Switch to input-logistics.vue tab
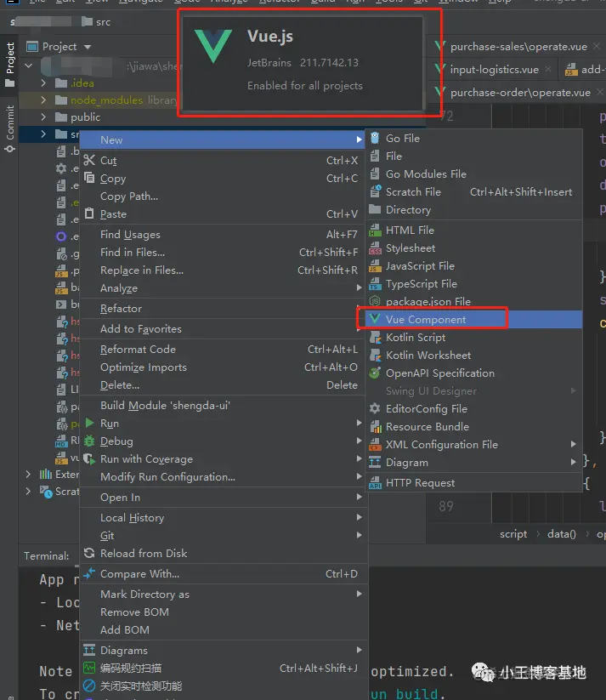Viewport: 606px width, 700px height. [x=494, y=70]
